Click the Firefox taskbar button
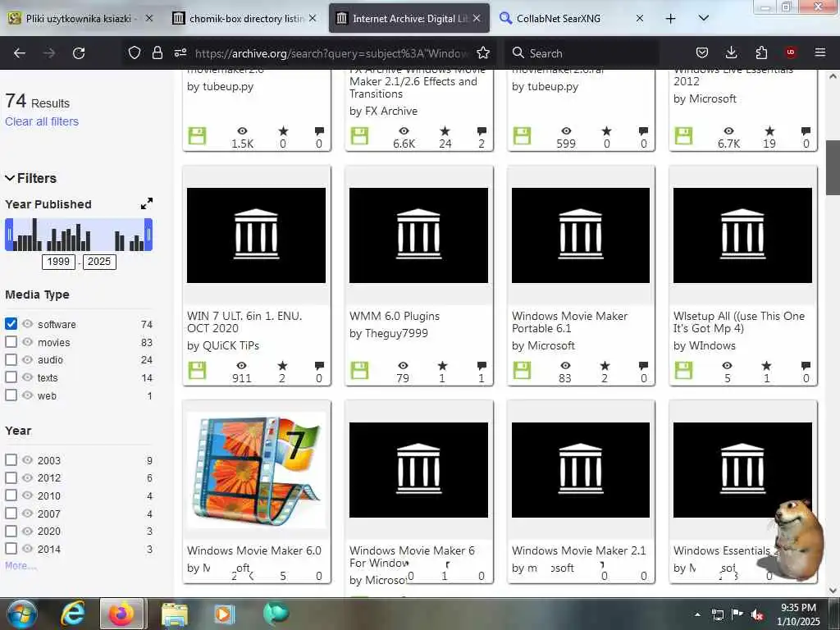 coord(122,614)
